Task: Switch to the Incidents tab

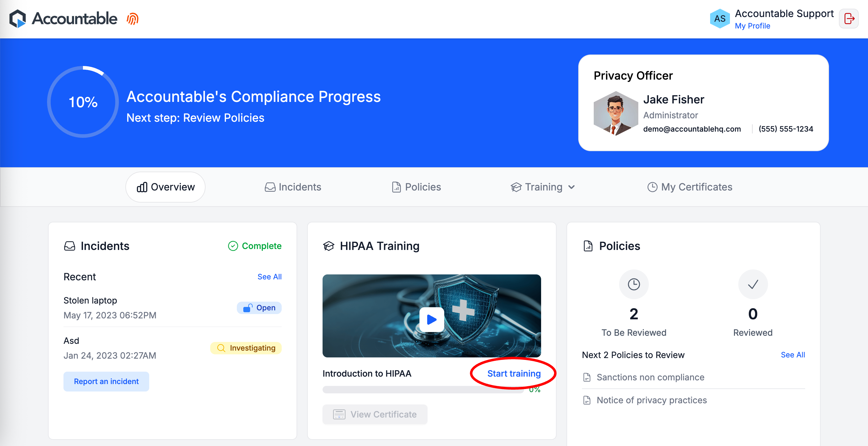Action: pos(293,187)
